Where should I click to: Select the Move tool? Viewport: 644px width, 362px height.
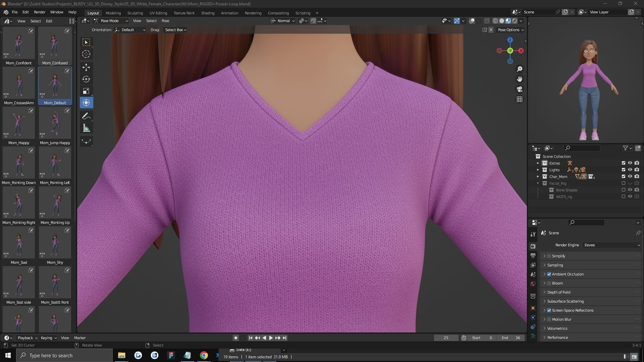tap(86, 67)
